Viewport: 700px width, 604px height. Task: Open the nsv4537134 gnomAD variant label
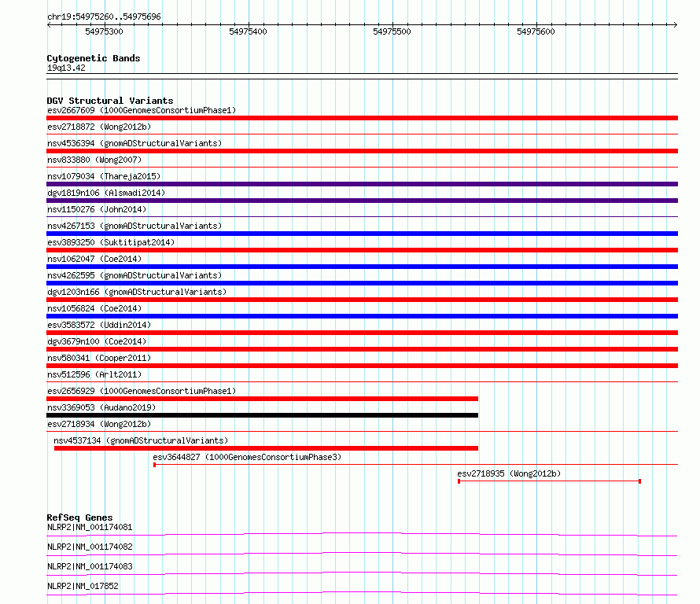click(141, 440)
